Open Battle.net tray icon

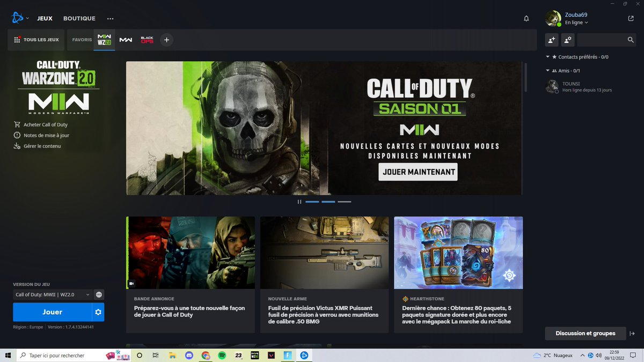click(x=591, y=355)
